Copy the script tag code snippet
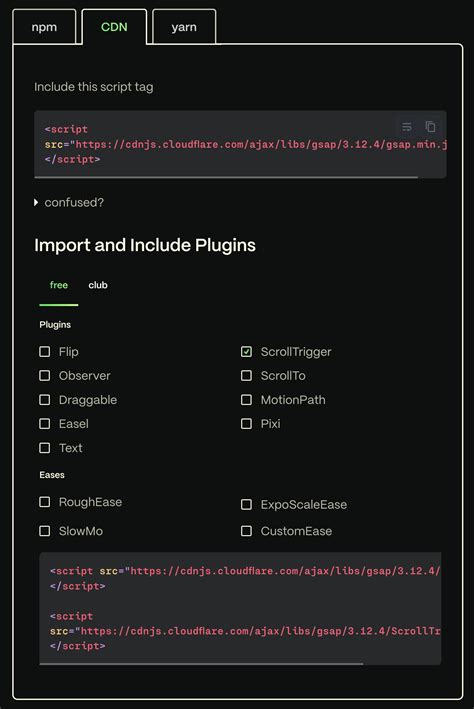This screenshot has width=474, height=709. (430, 127)
